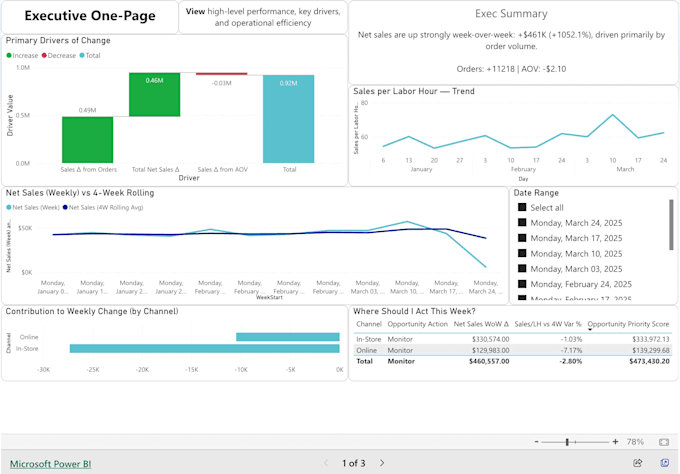
Task: Toggle Monday, February 24, 2025 checkbox
Action: click(x=522, y=284)
